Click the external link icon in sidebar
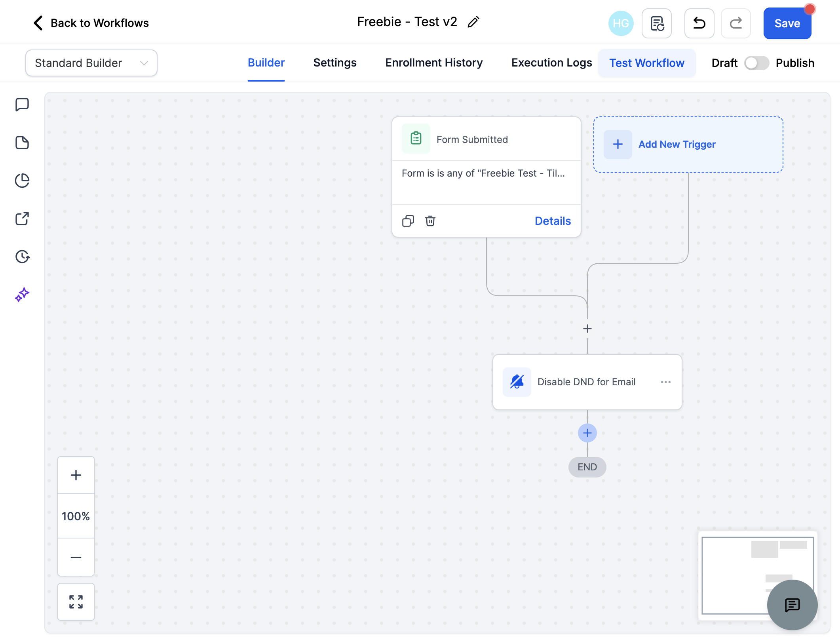840x643 pixels. pos(22,219)
